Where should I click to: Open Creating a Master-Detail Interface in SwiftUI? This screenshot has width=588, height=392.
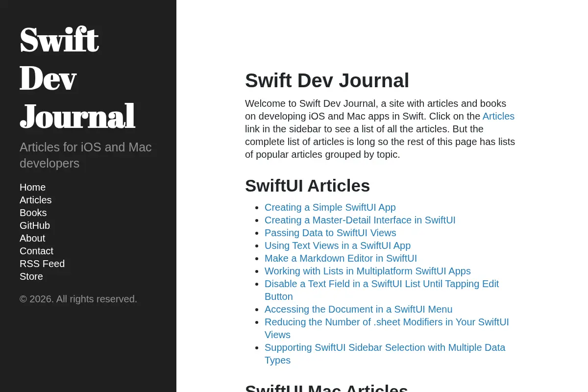coord(360,220)
